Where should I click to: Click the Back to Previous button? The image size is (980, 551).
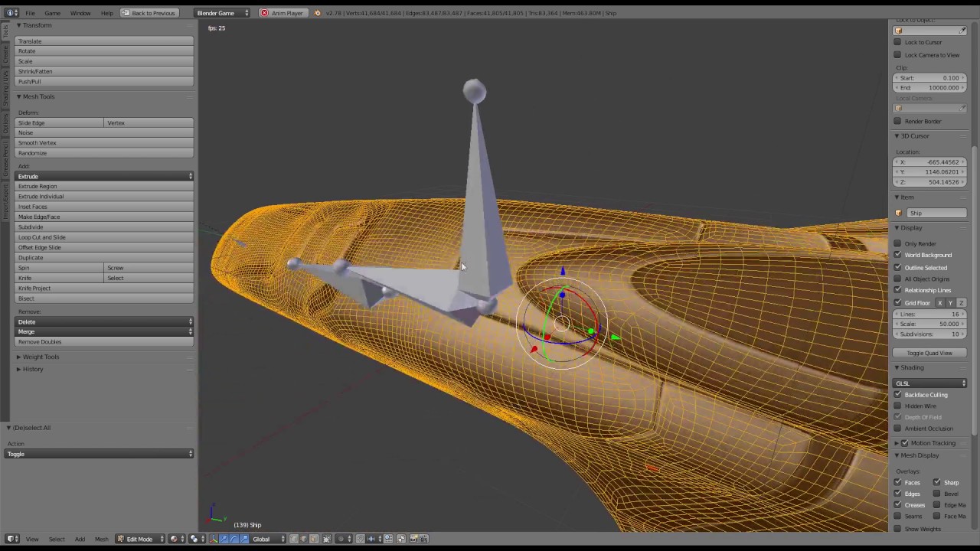149,13
